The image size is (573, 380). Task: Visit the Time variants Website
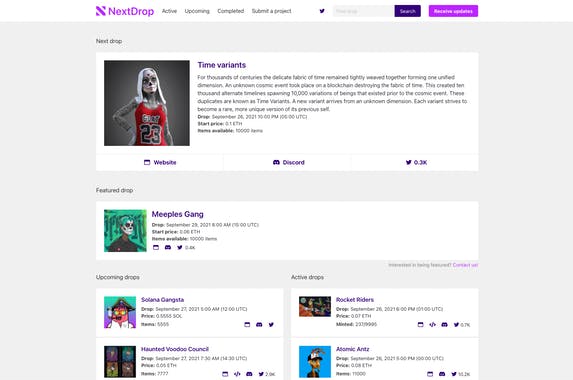[160, 162]
